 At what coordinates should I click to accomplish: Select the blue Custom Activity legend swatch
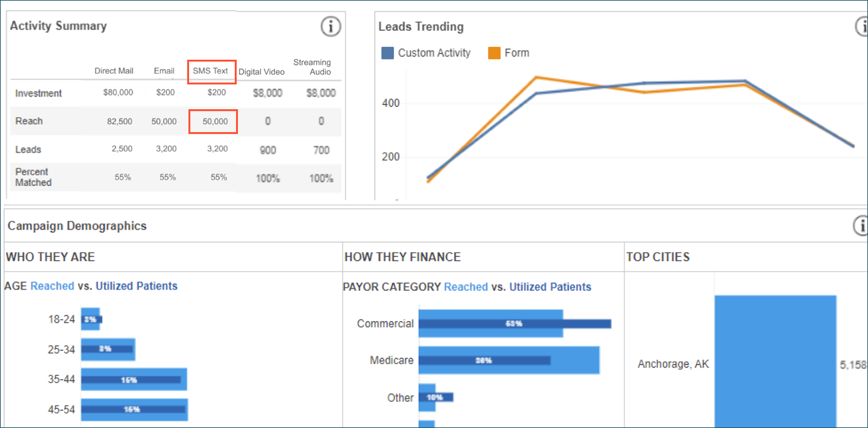[x=388, y=53]
